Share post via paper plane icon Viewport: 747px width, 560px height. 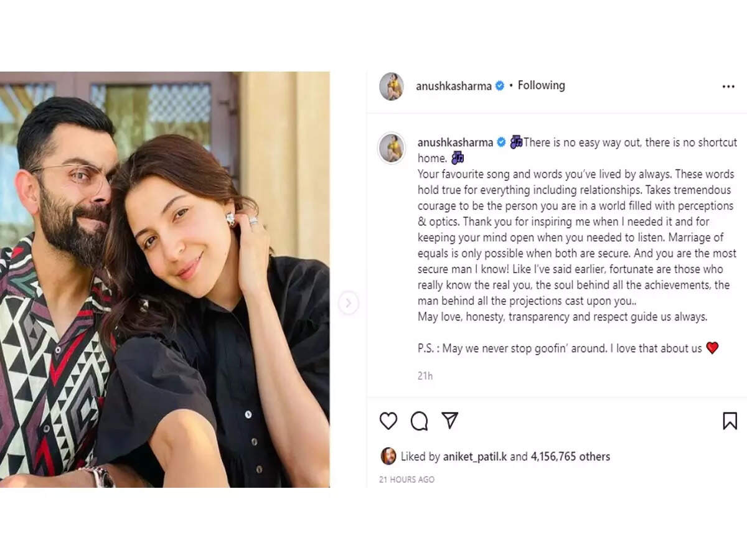[449, 421]
